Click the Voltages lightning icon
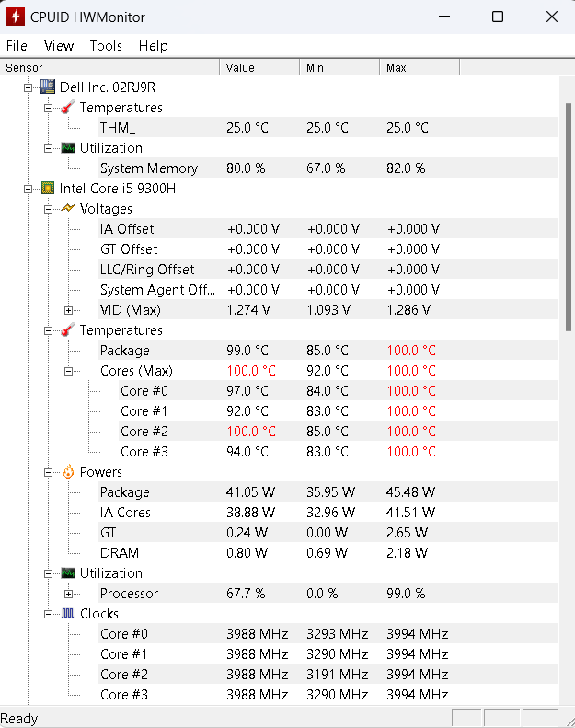The width and height of the screenshot is (575, 728). coord(68,209)
